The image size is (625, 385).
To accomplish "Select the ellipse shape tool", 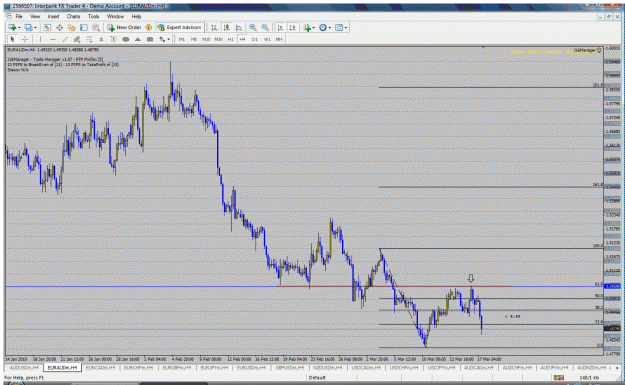I will pos(126,39).
